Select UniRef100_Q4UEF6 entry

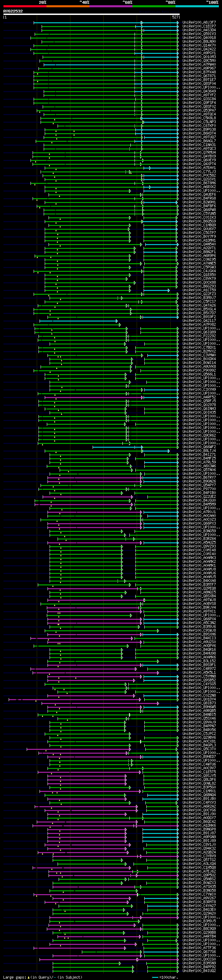pos(199,194)
